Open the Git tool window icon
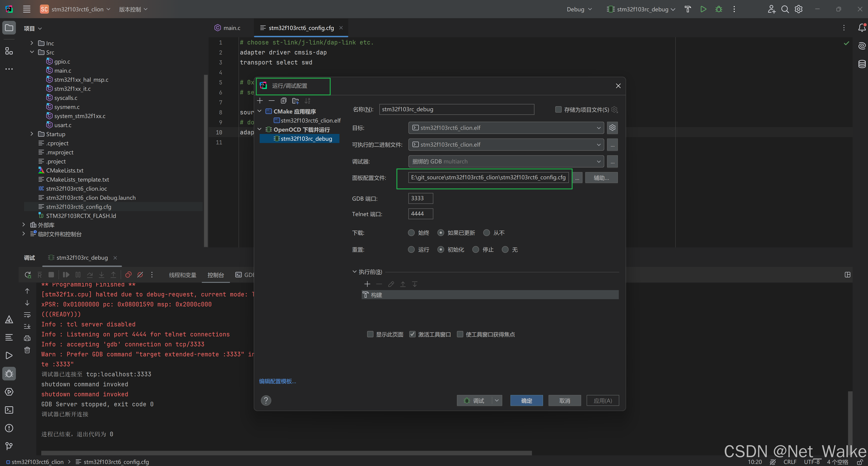 point(9,446)
